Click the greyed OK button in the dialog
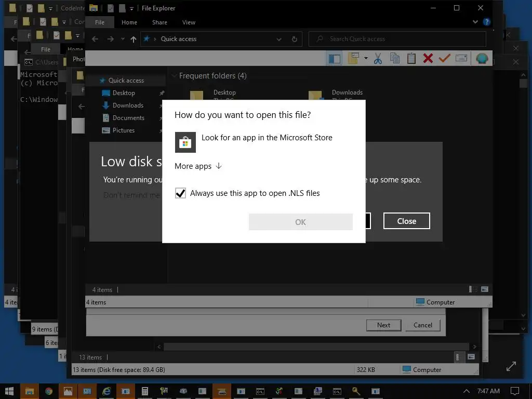The width and height of the screenshot is (532, 399). tap(301, 222)
